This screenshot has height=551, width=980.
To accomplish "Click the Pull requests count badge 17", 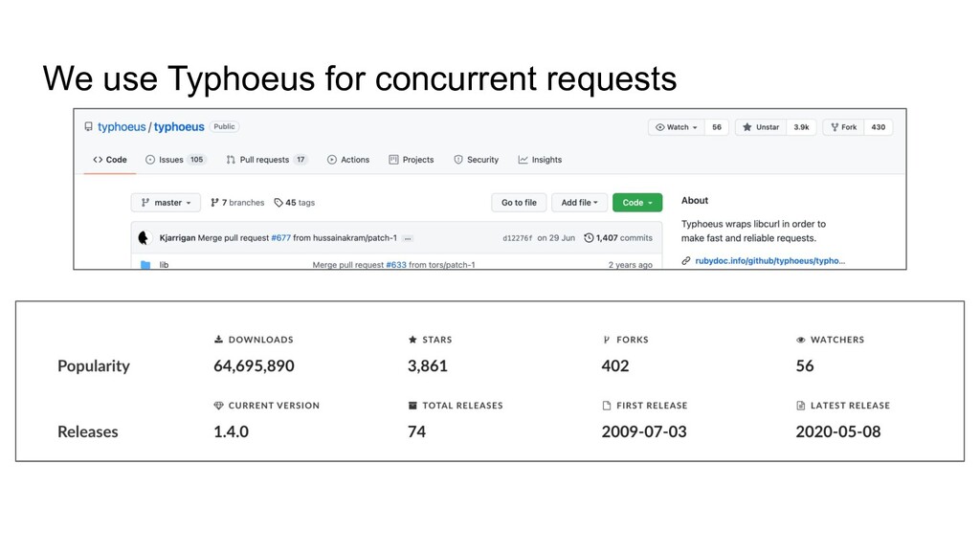I will click(x=301, y=160).
